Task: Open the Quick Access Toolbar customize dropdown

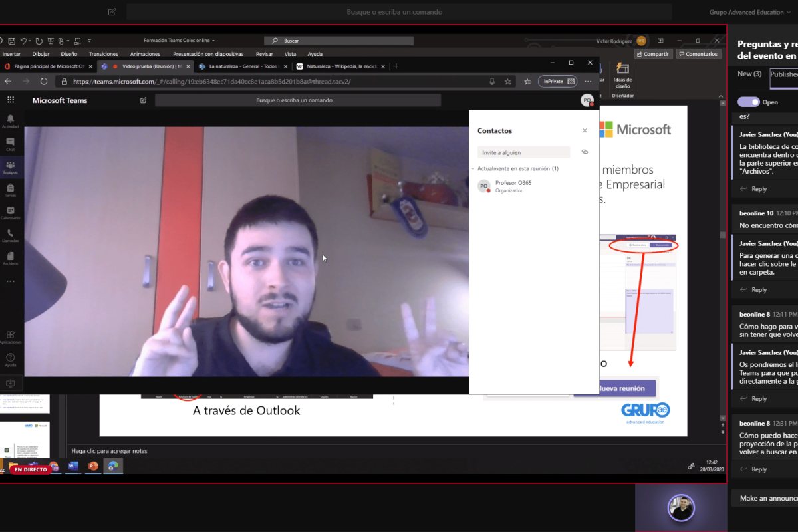Action: [89, 41]
